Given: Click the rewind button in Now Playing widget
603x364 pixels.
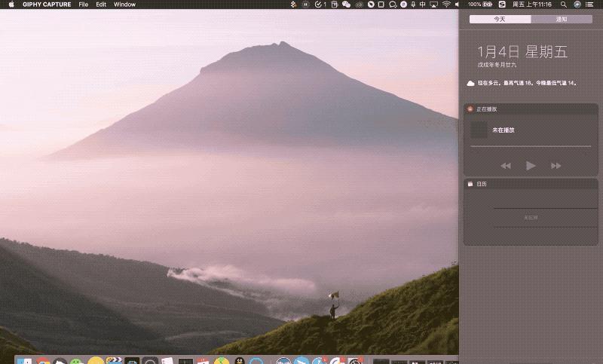Looking at the screenshot, I should point(506,166).
